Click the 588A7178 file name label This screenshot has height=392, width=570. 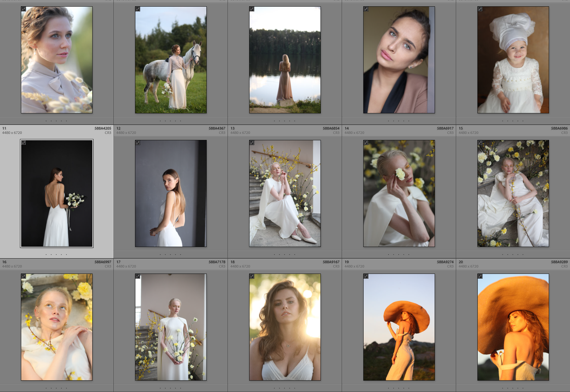point(217,262)
